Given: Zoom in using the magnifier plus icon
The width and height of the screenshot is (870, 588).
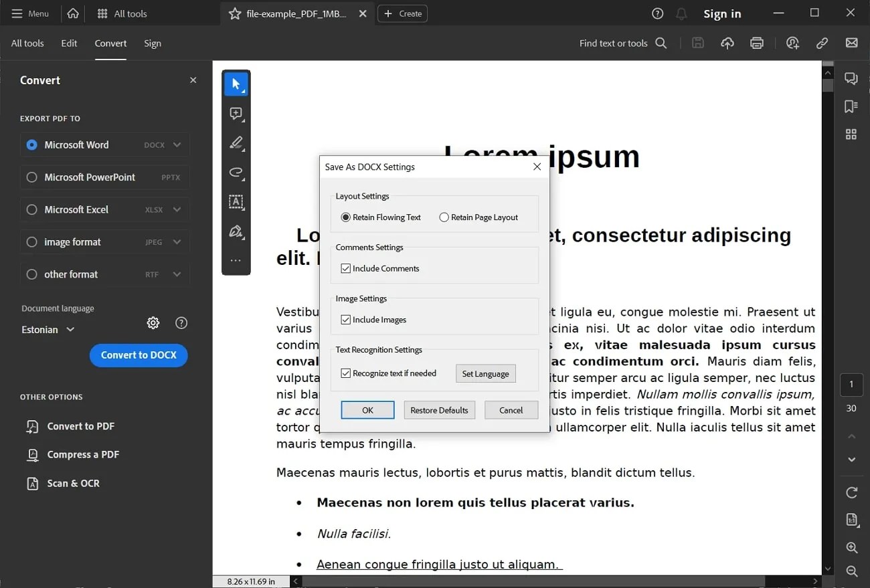Looking at the screenshot, I should (x=851, y=547).
